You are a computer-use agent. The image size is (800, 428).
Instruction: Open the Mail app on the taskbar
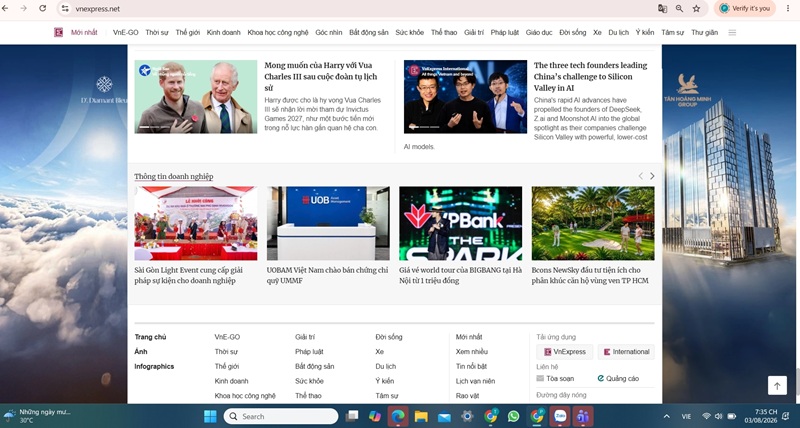point(444,416)
